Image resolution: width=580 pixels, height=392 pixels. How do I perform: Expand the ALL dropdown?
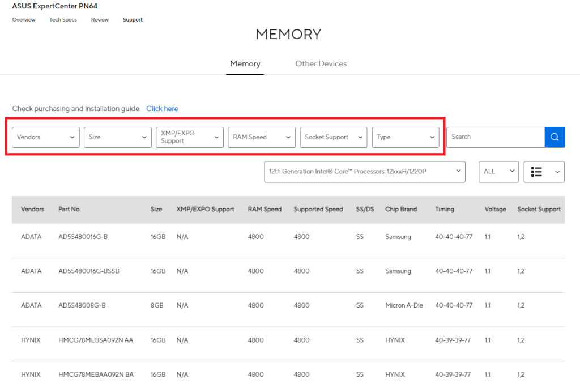pos(498,172)
